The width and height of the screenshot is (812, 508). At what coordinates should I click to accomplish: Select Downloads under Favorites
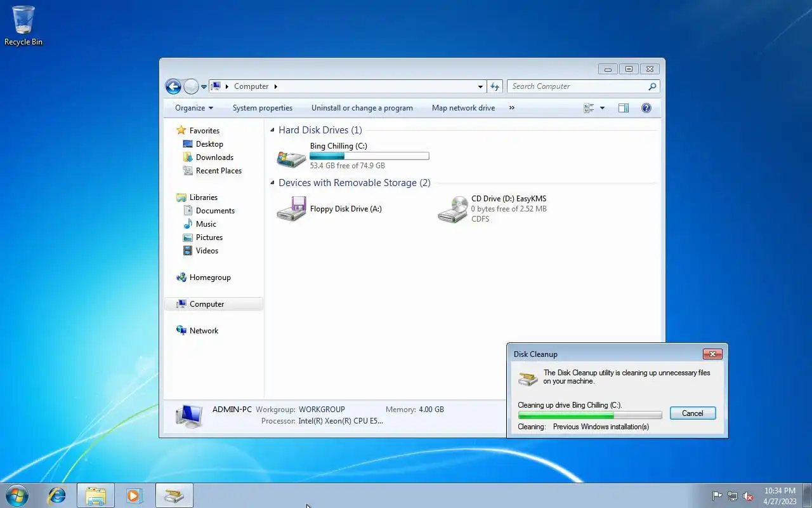tap(214, 157)
